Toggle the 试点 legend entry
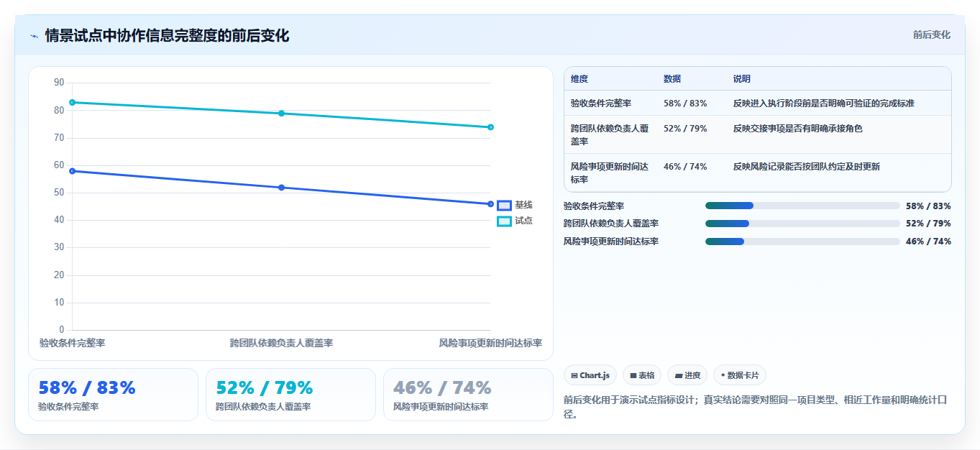 [515, 221]
